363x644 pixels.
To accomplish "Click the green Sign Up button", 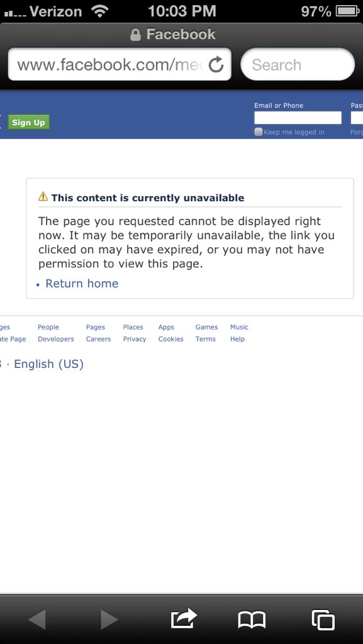I will tap(29, 122).
